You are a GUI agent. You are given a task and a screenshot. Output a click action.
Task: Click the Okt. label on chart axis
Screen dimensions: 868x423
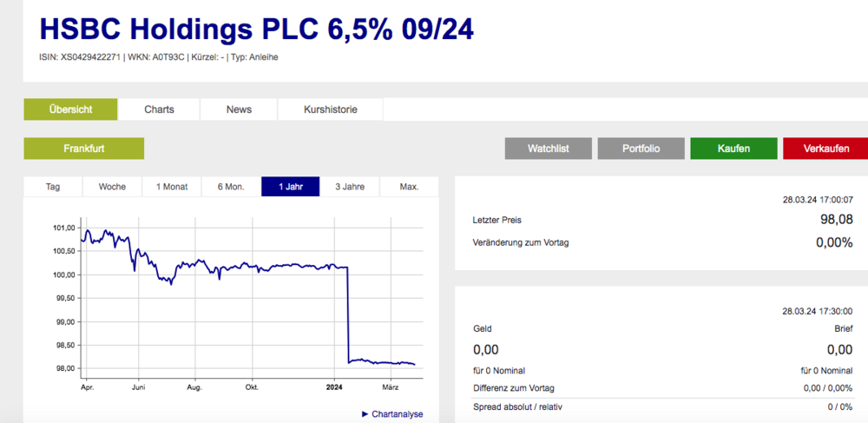(x=253, y=387)
